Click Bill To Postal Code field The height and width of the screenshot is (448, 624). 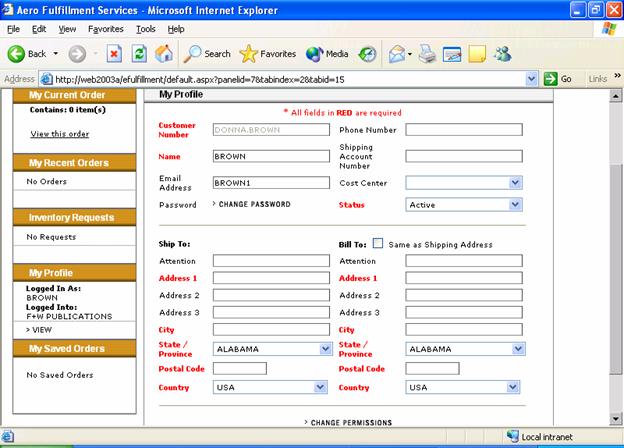point(432,368)
